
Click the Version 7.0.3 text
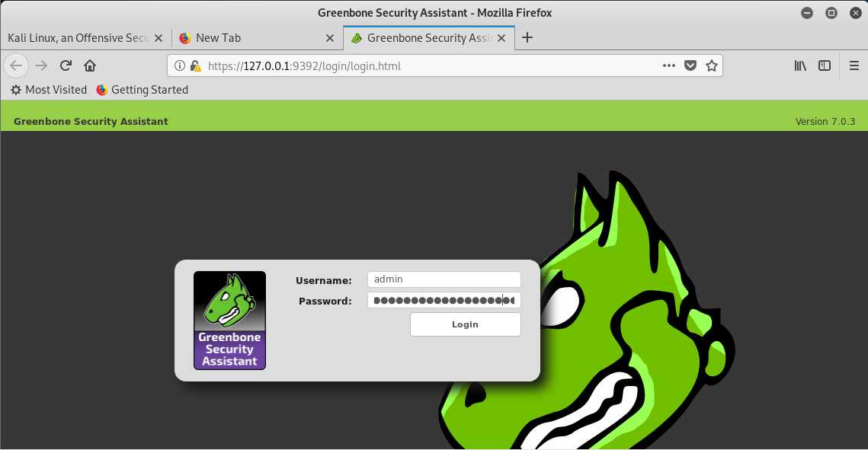[x=825, y=122]
